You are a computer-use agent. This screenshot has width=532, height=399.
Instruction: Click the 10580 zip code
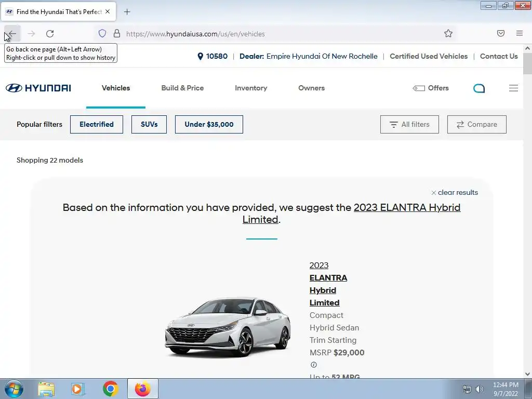pos(217,56)
